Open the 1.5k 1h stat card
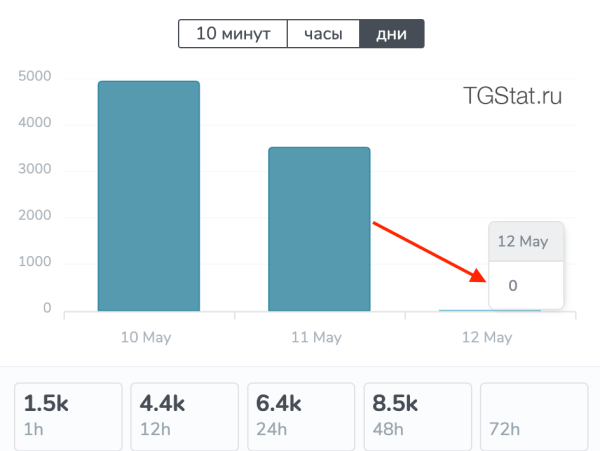This screenshot has width=600, height=451. 69,416
